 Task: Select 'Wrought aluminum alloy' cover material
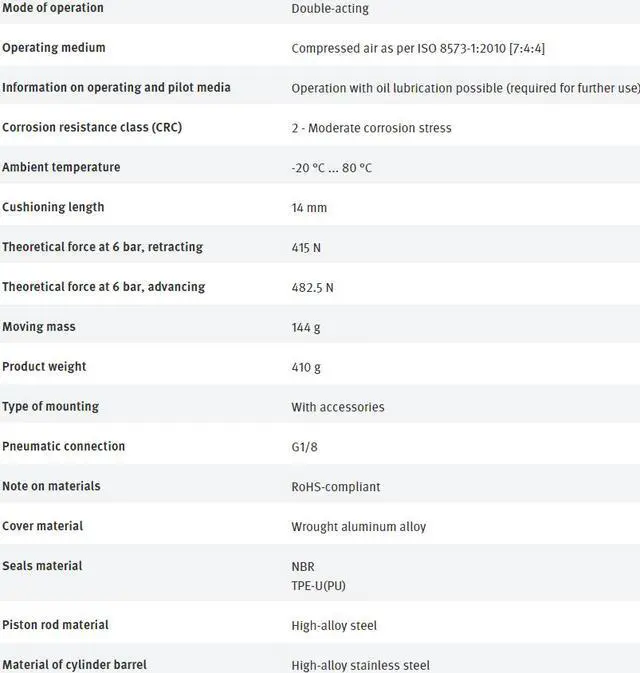click(358, 527)
